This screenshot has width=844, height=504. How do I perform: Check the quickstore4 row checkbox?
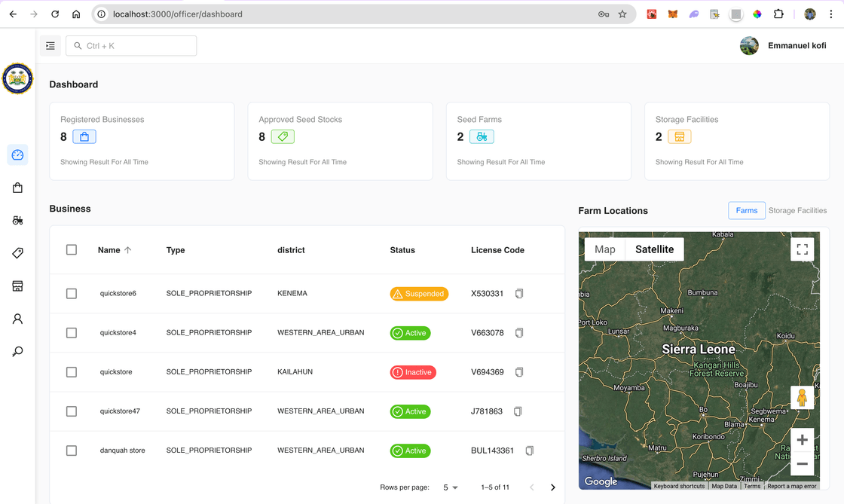72,333
